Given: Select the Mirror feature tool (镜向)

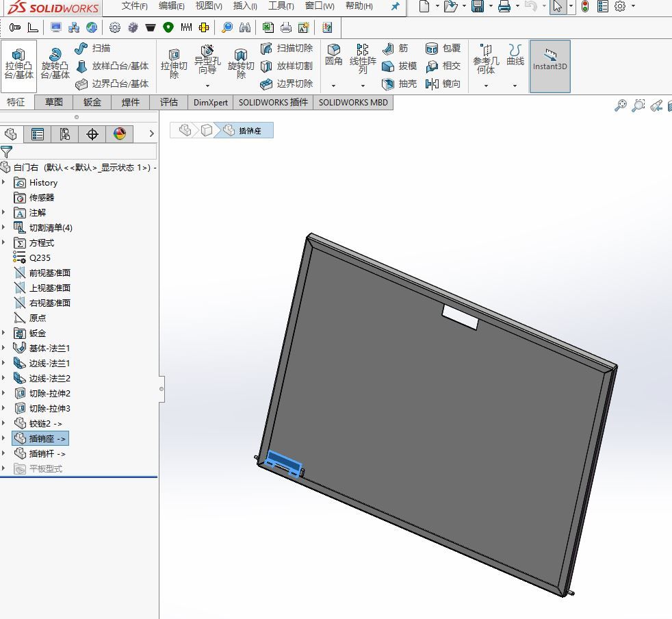Looking at the screenshot, I should click(443, 84).
